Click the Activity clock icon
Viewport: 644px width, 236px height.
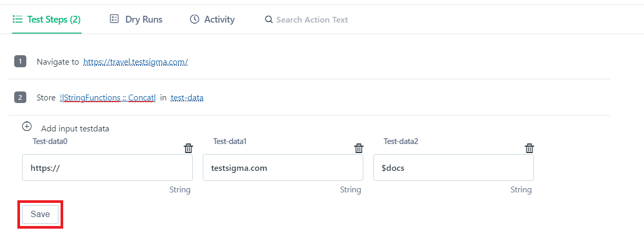(194, 19)
